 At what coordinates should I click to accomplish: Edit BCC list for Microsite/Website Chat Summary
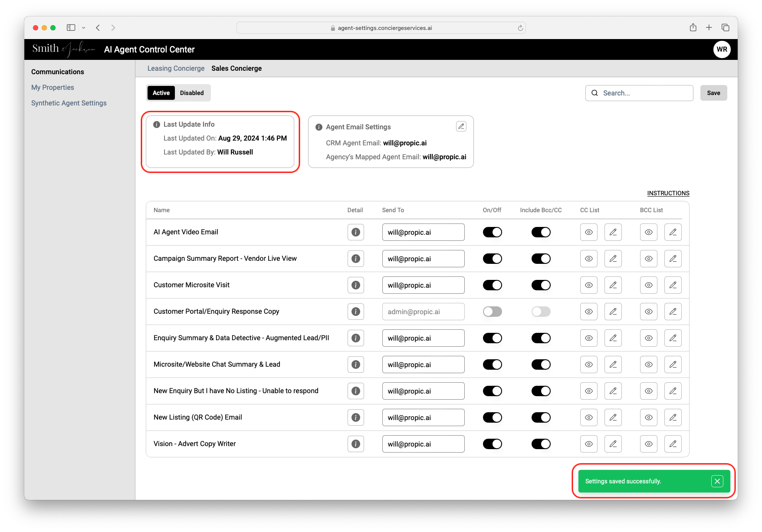pos(673,365)
